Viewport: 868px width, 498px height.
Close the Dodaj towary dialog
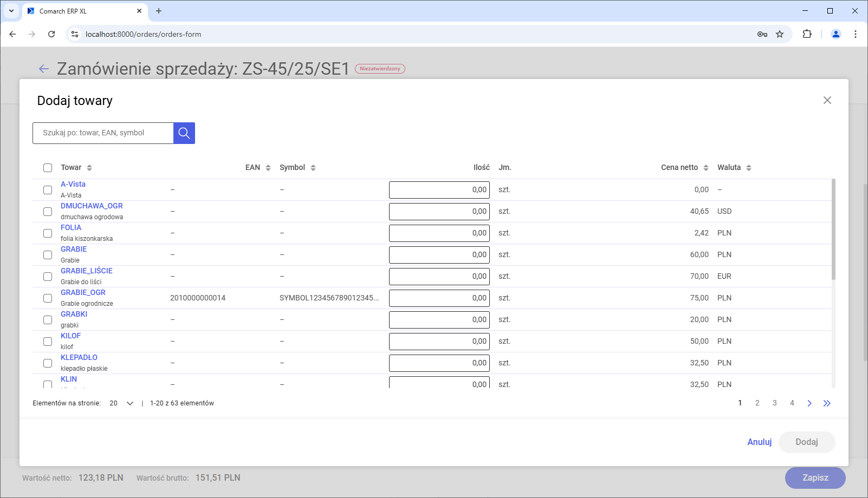tap(827, 100)
